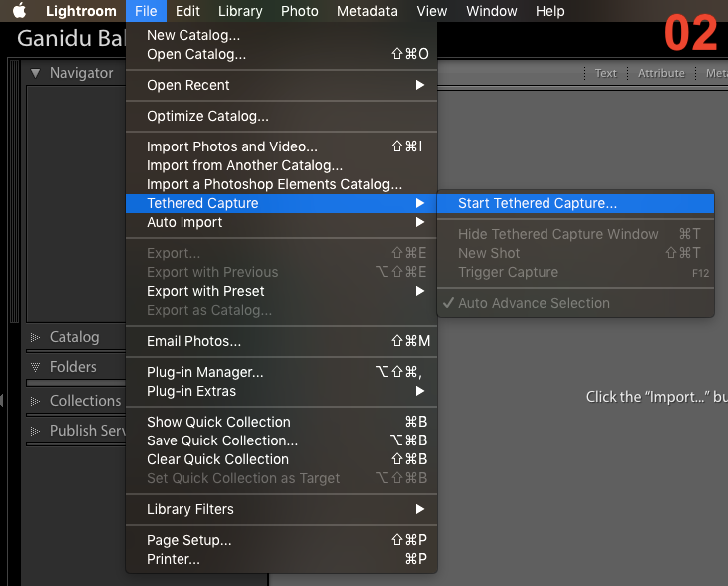Click Start Tethered Capture... in submenu
The image size is (728, 586).
pos(575,203)
